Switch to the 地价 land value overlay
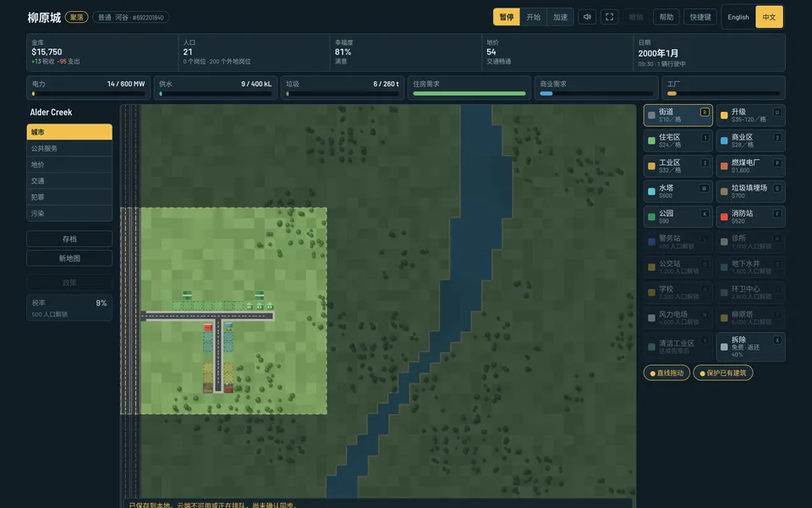The image size is (812, 508). point(69,164)
